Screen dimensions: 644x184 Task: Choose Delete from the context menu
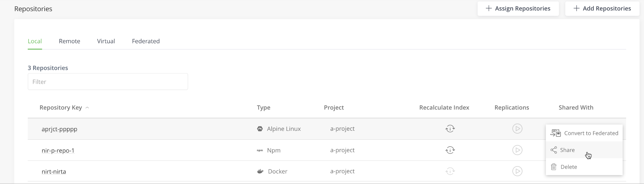pyautogui.click(x=568, y=167)
